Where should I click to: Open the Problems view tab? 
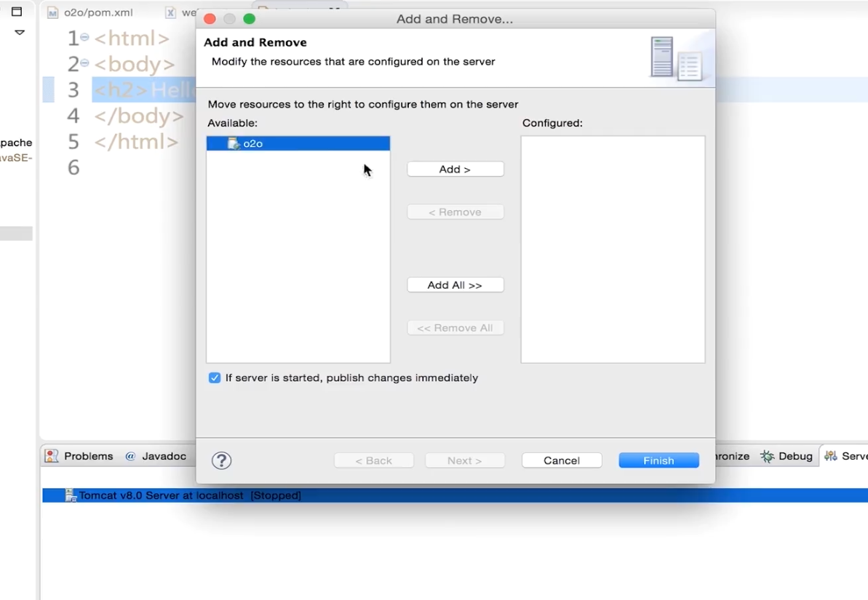click(x=79, y=456)
